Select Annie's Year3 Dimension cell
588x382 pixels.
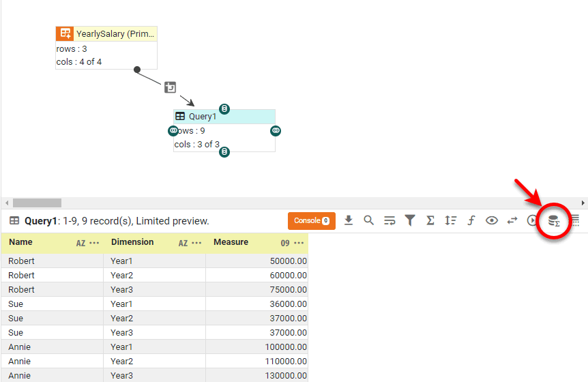click(x=154, y=375)
